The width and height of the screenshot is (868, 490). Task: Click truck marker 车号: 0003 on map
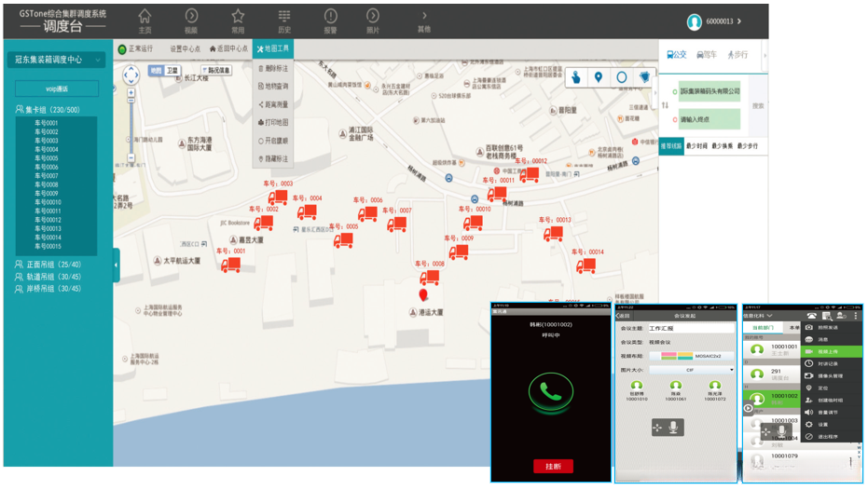pyautogui.click(x=278, y=197)
